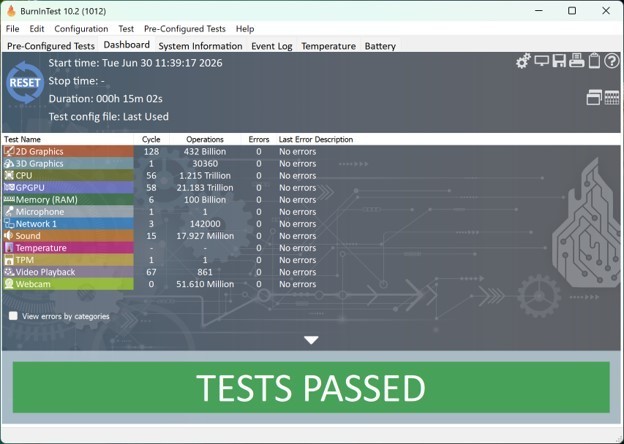Click the 1.215 Trillion operations value
Image resolution: width=624 pixels, height=444 pixels.
205,175
